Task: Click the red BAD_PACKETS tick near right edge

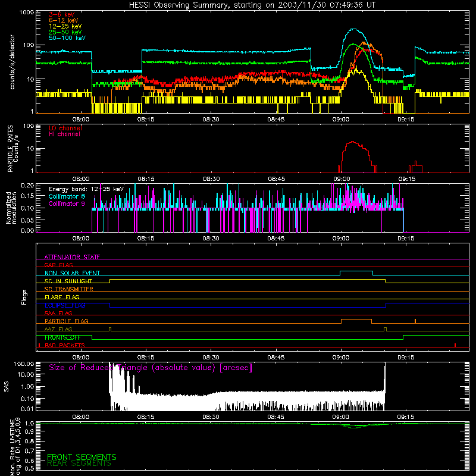Action: [x=455, y=345]
